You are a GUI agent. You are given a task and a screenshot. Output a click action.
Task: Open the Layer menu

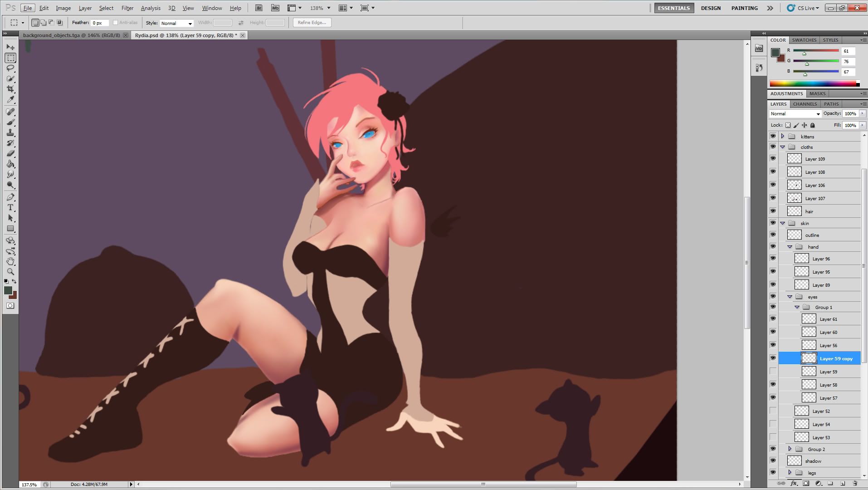pos(85,8)
